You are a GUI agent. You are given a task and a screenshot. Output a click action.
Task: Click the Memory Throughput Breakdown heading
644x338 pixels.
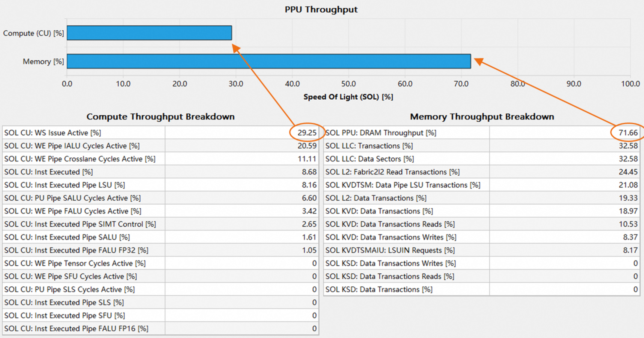(482, 116)
